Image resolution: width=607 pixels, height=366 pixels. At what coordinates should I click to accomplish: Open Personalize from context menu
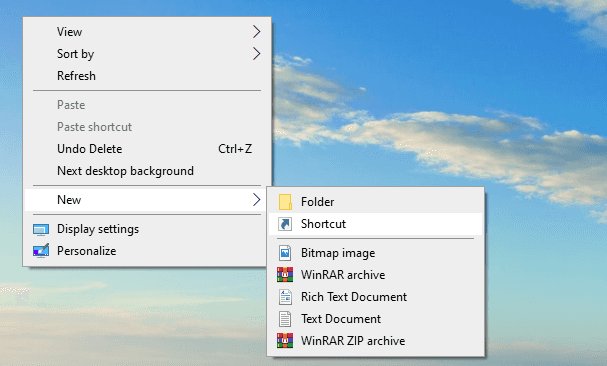(x=147, y=251)
